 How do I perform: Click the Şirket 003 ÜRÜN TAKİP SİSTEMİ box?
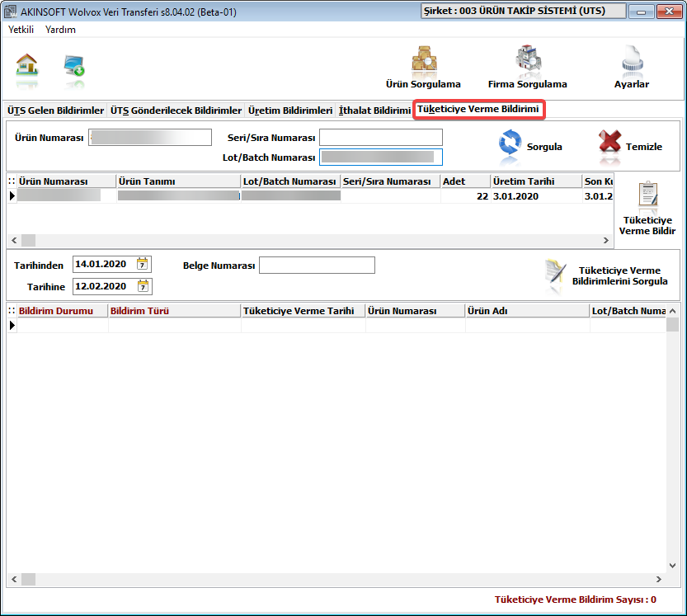[524, 11]
